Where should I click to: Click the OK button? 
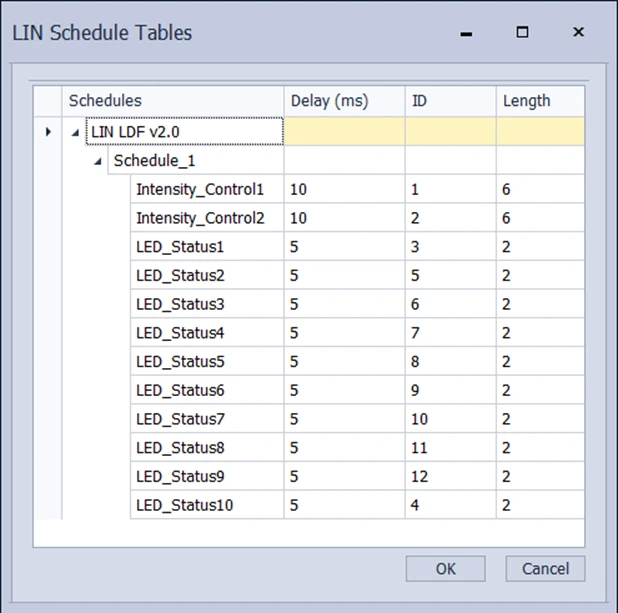[x=445, y=569]
